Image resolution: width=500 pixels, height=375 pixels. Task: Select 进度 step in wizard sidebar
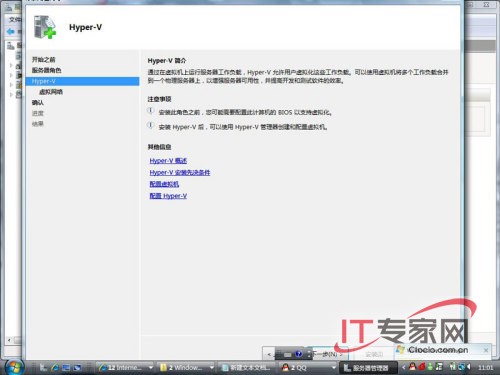(38, 113)
